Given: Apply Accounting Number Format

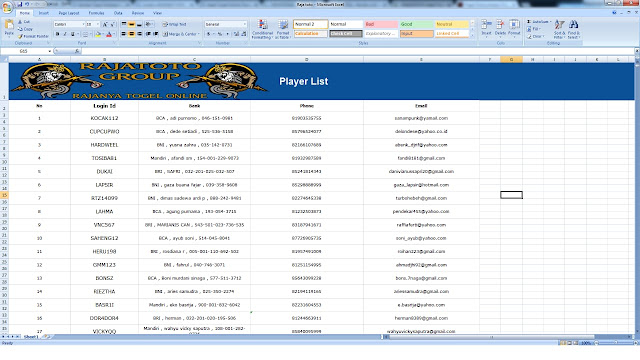Looking at the screenshot, I should (210, 34).
